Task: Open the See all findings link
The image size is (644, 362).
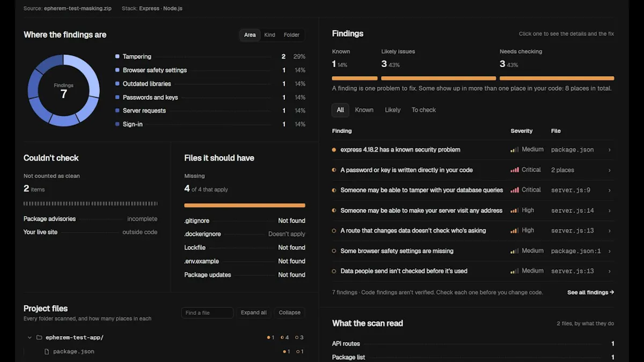Action: [x=590, y=292]
